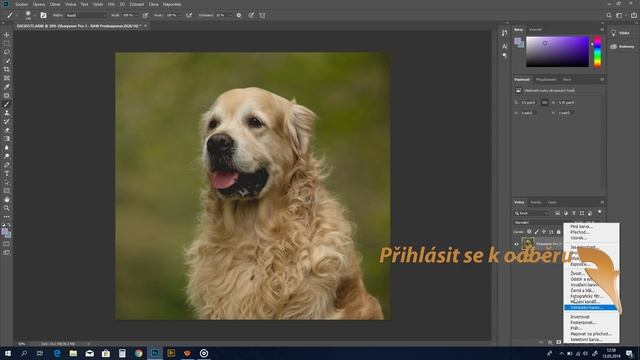This screenshot has width=640, height=360.
Task: Open the layer kind filter dropdown
Action: pos(532,213)
